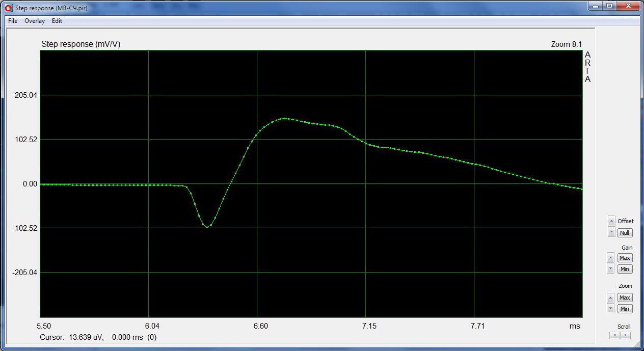This screenshot has width=644, height=351.
Task: Click the 7.15 time axis label
Action: (369, 326)
